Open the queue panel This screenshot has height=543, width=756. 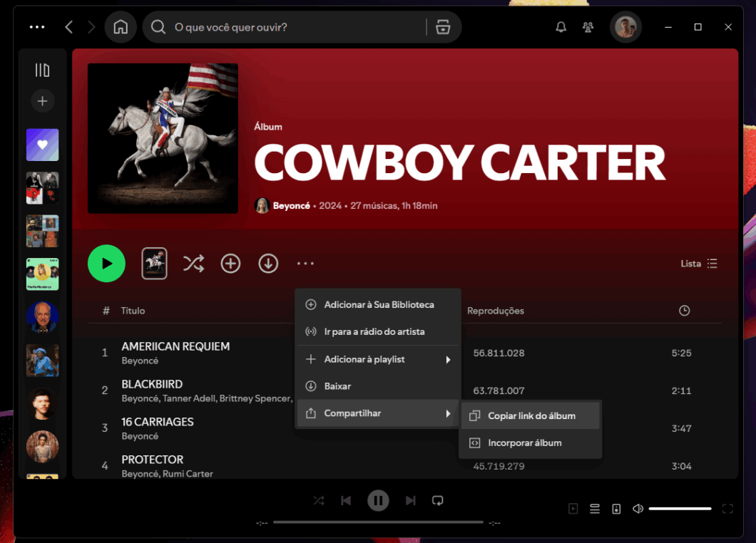click(x=595, y=508)
